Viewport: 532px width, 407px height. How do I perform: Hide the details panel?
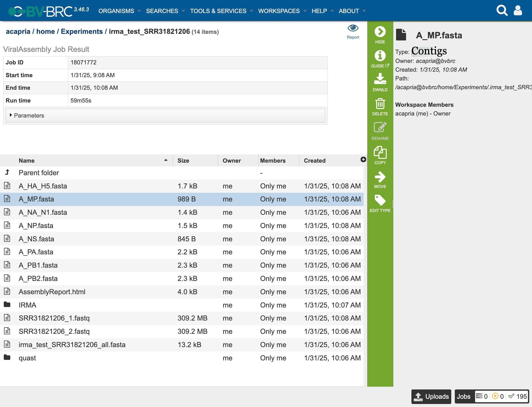[x=380, y=32]
